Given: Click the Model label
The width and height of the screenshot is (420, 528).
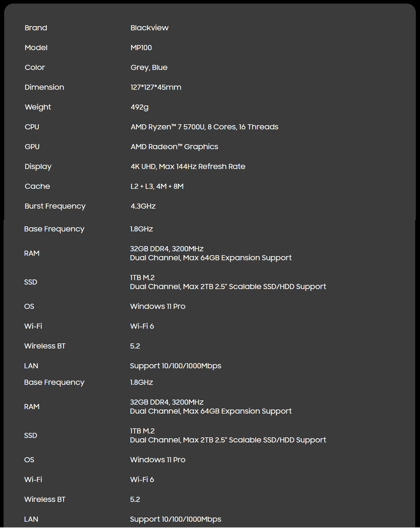Looking at the screenshot, I should pyautogui.click(x=36, y=48).
